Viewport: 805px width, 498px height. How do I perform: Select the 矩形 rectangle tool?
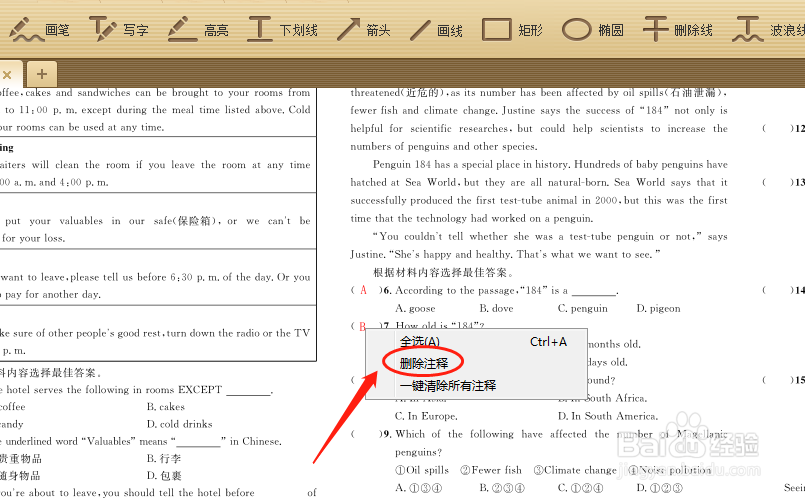point(512,30)
